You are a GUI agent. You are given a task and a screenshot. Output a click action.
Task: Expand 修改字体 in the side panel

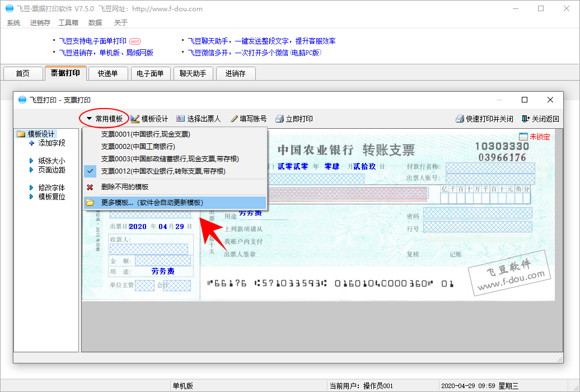(31, 188)
